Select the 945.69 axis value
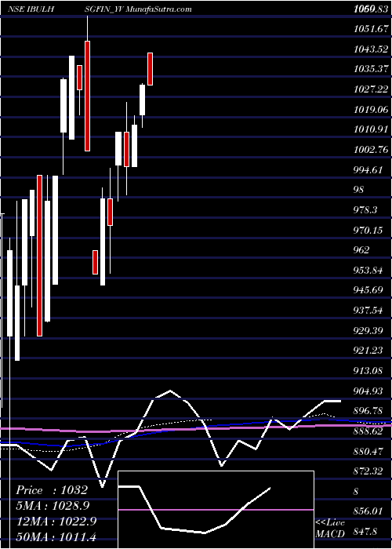Viewport: 392px width, 549px height. coord(368,290)
